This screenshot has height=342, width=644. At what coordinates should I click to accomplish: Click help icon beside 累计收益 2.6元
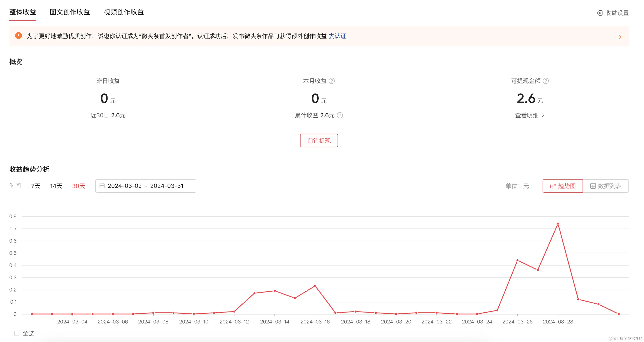pyautogui.click(x=340, y=115)
